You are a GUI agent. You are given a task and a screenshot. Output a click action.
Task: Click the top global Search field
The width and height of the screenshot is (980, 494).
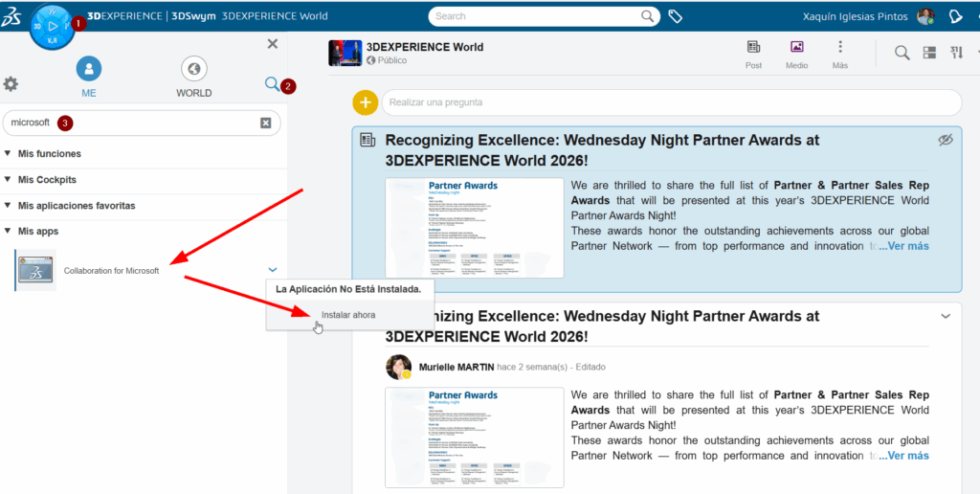pyautogui.click(x=545, y=16)
